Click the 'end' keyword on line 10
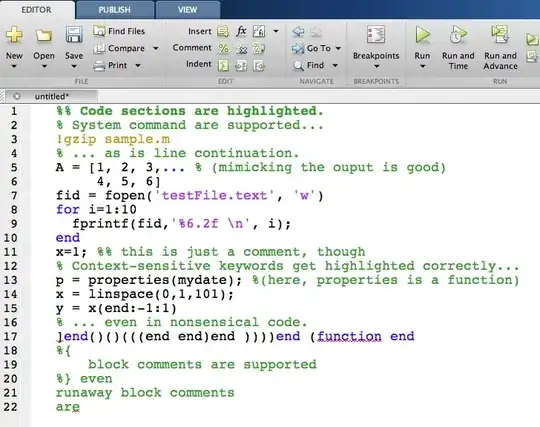This screenshot has width=540, height=427. click(68, 238)
